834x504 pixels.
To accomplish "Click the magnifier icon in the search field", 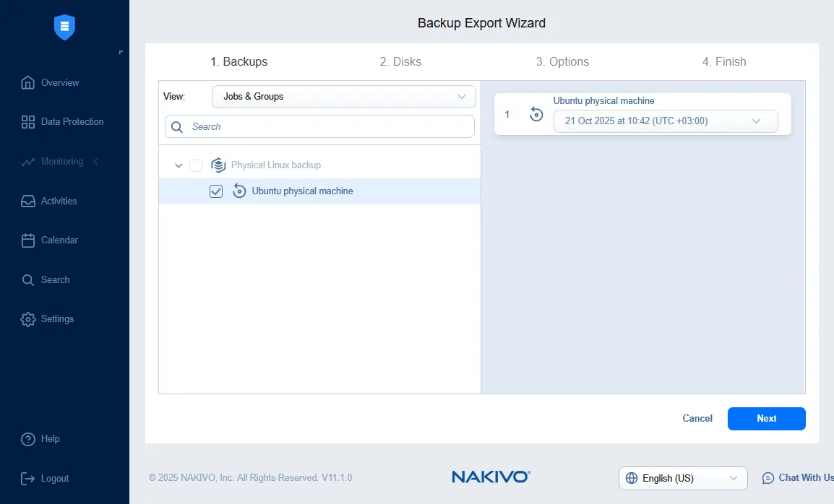I will pyautogui.click(x=177, y=126).
